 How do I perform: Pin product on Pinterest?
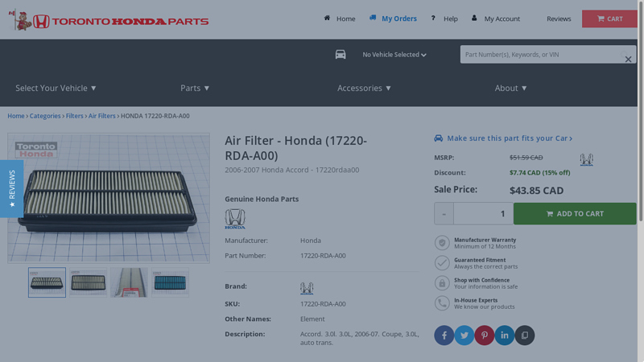point(484,335)
